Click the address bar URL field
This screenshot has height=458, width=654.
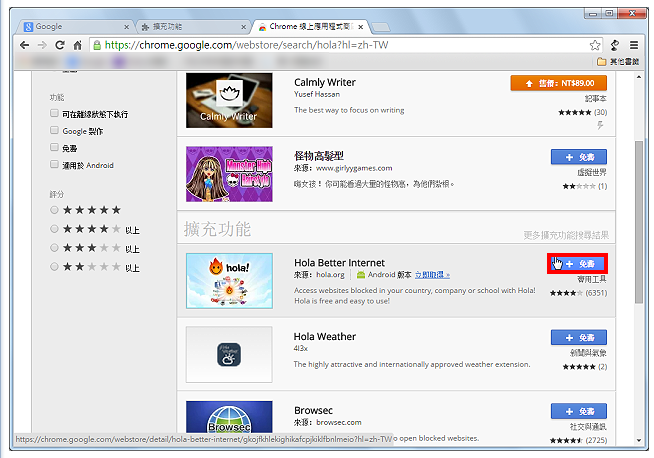342,45
